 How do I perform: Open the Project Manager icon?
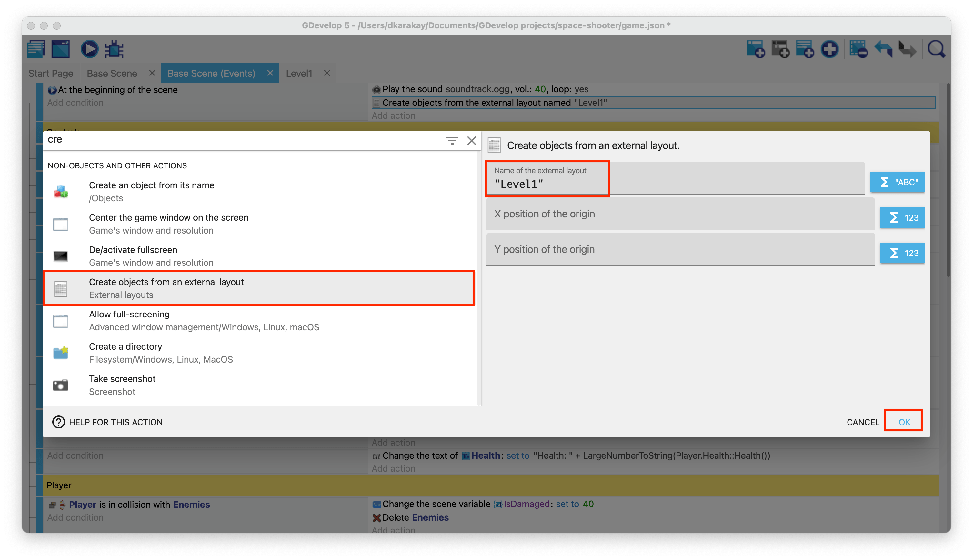pyautogui.click(x=36, y=49)
